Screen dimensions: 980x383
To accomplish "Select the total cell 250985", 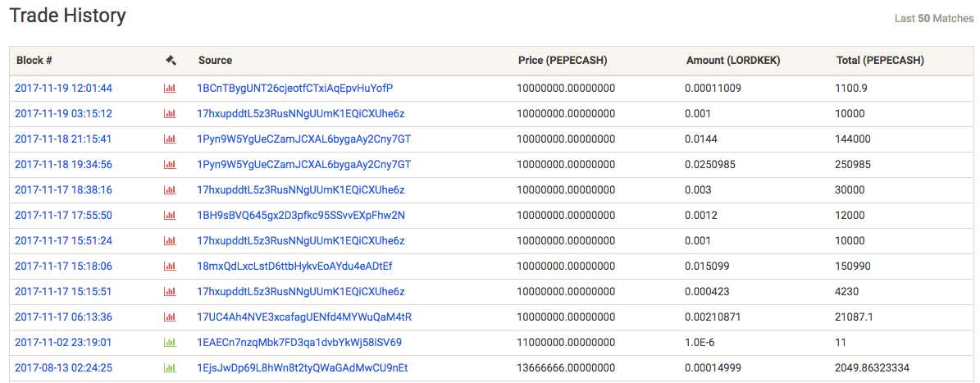I will (853, 164).
